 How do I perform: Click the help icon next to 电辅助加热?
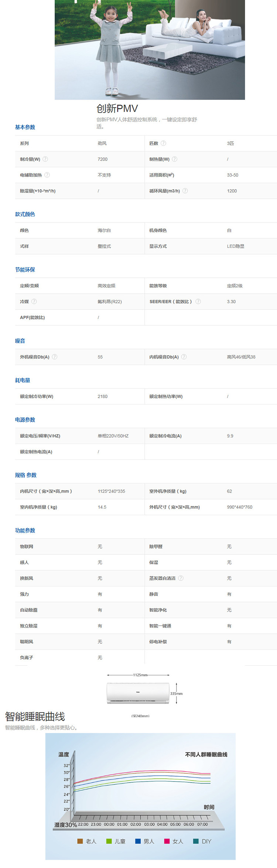pyautogui.click(x=47, y=175)
